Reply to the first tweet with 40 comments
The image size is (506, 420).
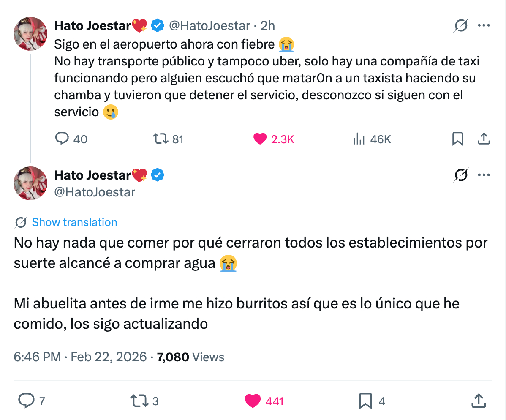tap(62, 139)
